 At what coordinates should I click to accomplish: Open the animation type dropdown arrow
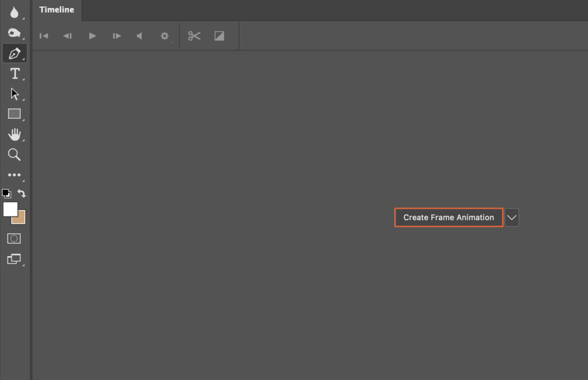point(511,218)
